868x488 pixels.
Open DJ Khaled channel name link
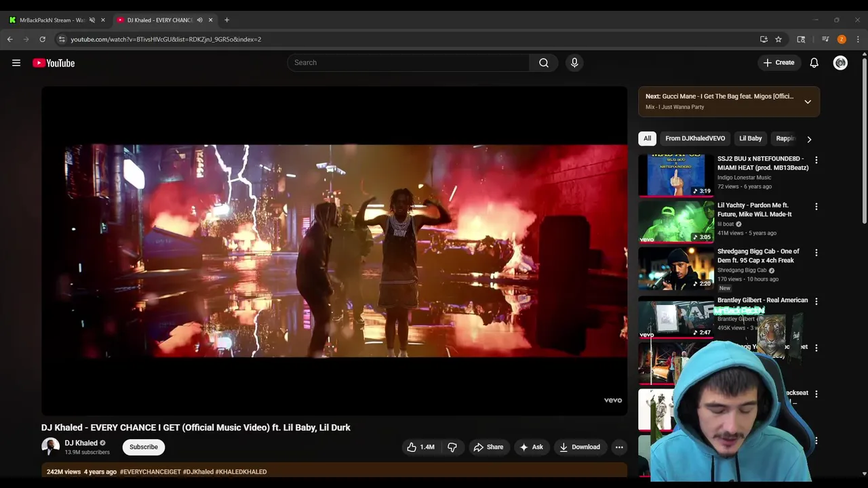click(x=81, y=443)
